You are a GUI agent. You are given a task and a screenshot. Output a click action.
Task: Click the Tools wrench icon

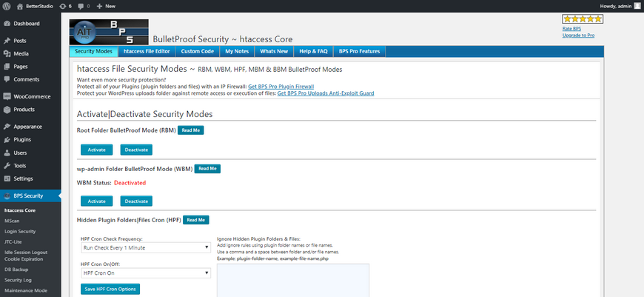pos(7,166)
